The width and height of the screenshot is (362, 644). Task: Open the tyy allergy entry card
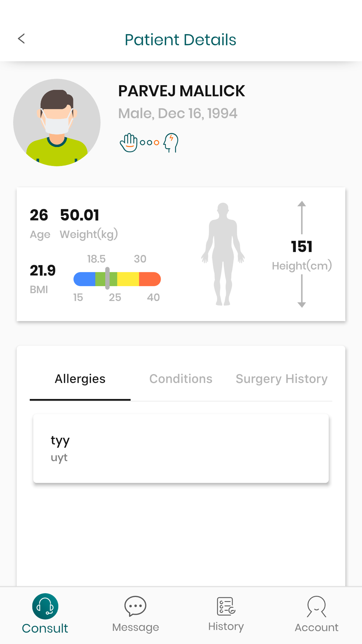pos(181,448)
